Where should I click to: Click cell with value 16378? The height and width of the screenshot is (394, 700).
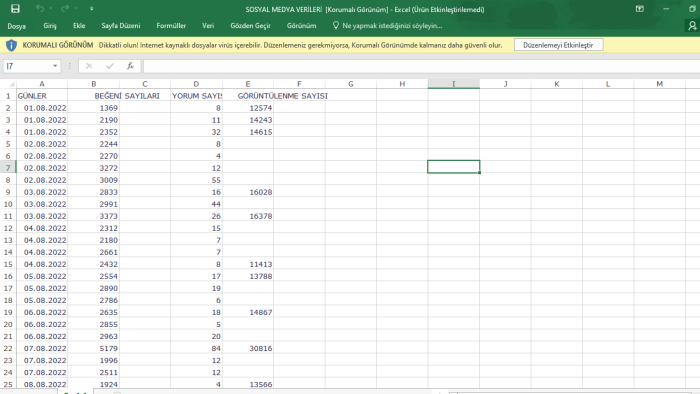point(248,216)
